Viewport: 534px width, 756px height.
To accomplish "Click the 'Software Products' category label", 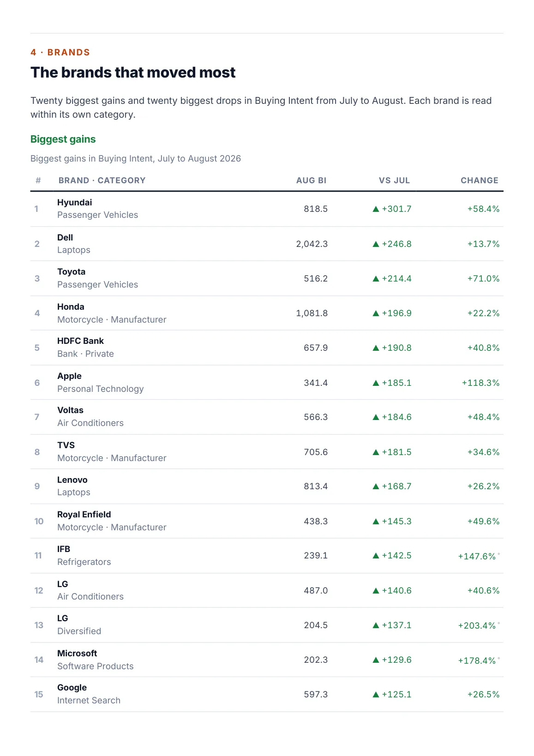I will pos(96,666).
